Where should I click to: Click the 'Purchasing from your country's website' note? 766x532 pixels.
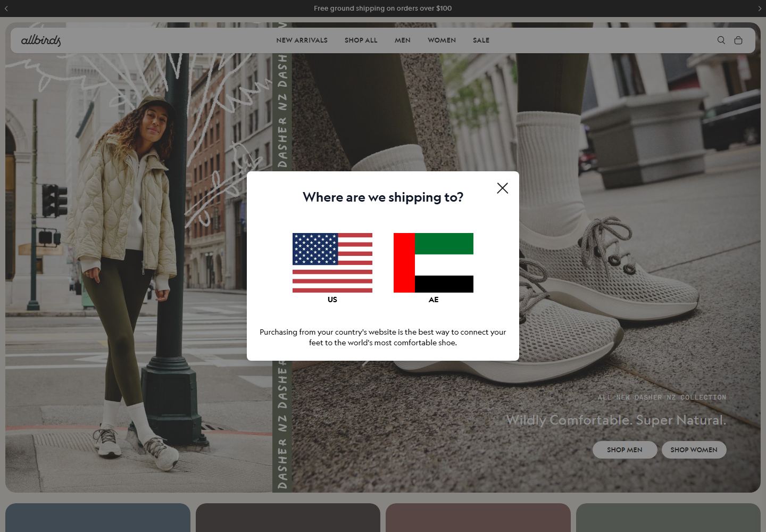(x=383, y=337)
